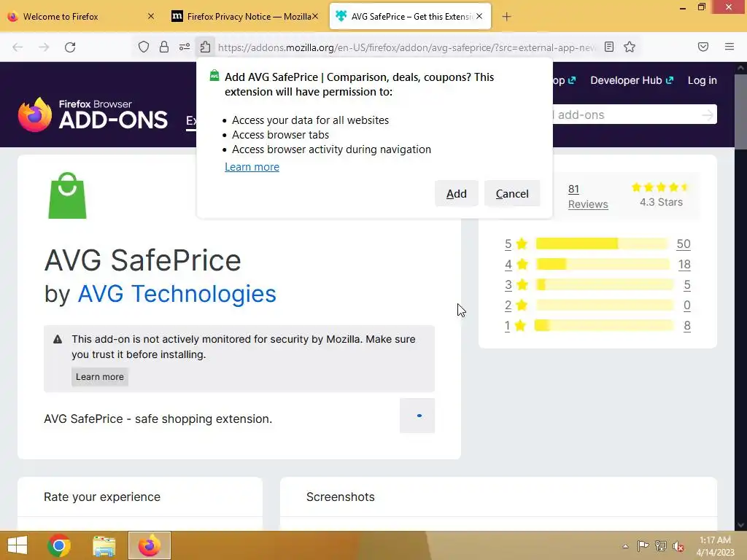
Task: Click the site security padlock icon
Action: 164,47
